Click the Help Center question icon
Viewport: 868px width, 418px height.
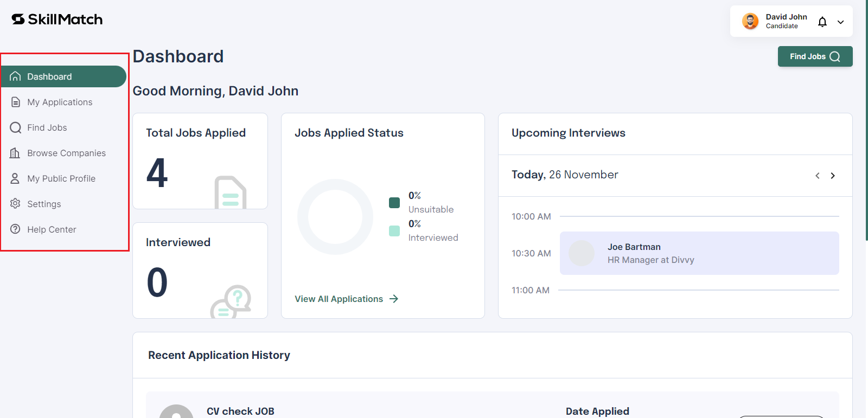15,229
